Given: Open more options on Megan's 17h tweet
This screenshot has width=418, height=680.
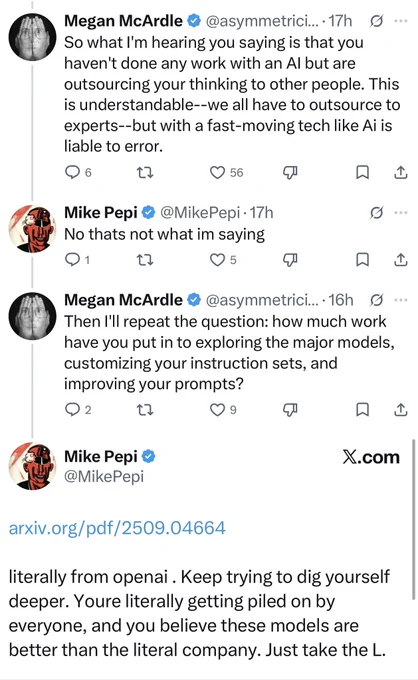Looking at the screenshot, I should (x=401, y=21).
